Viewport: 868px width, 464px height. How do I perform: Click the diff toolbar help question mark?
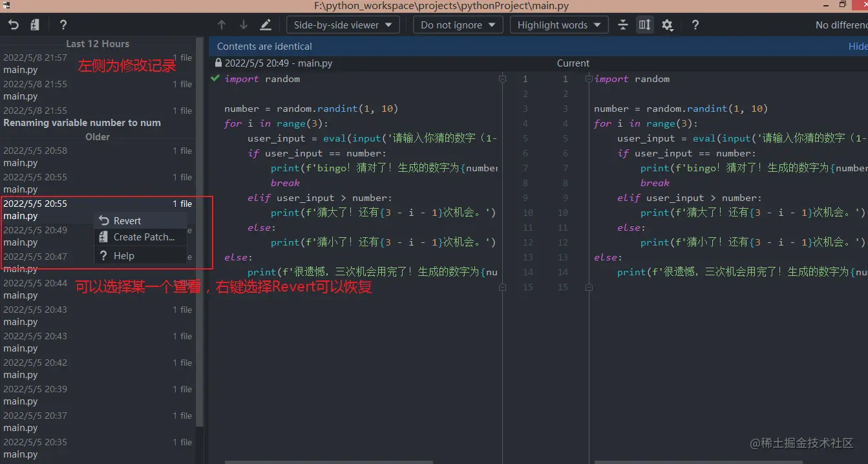695,25
